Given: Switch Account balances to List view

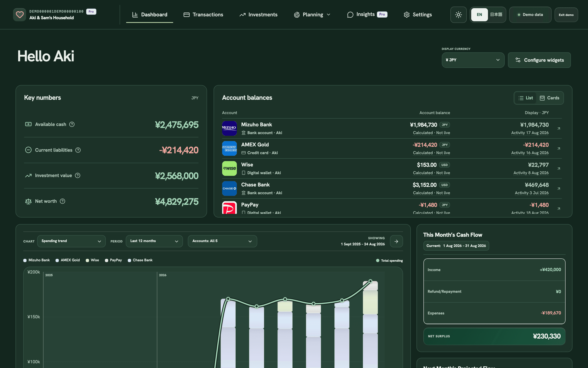Looking at the screenshot, I should [526, 98].
